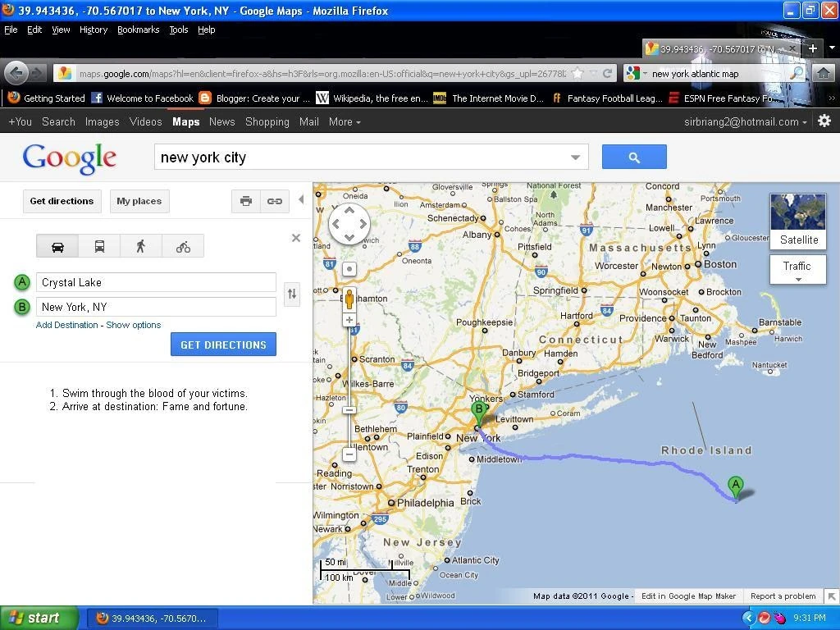Open Getting Started bookmark

47,98
